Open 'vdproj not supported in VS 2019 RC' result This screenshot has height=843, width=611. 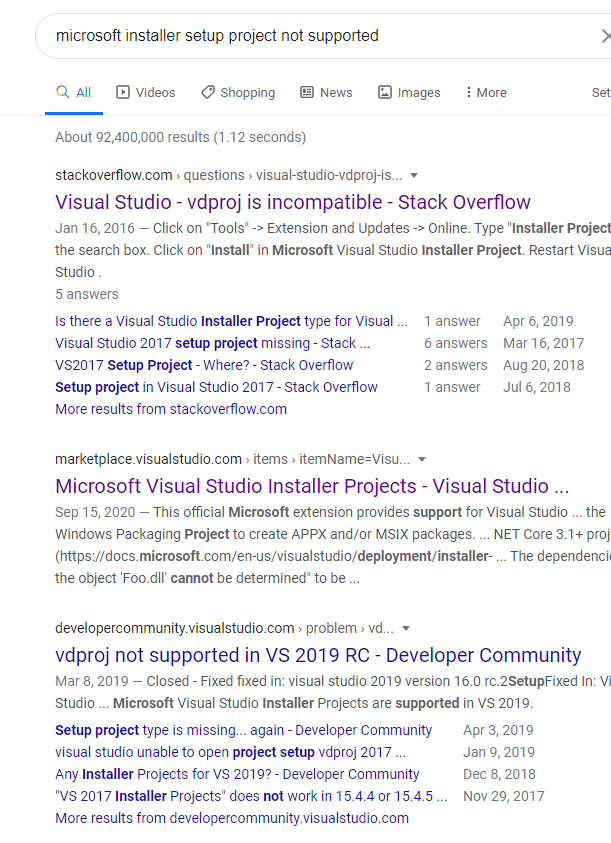coord(318,655)
